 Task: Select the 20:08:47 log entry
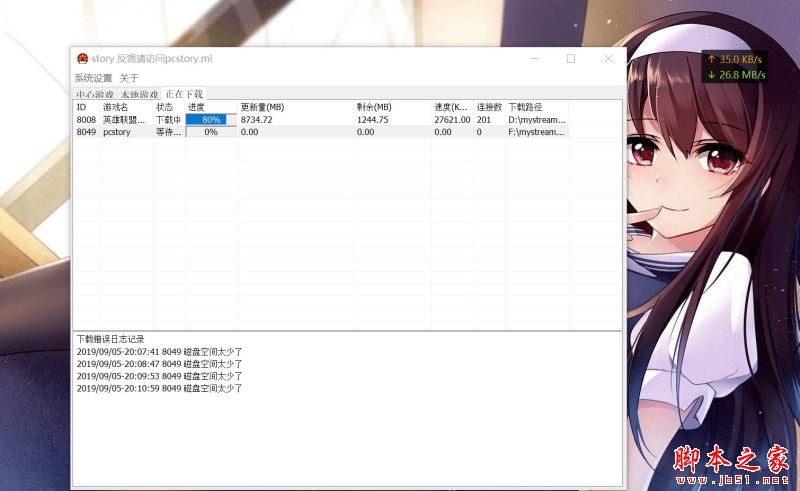coord(159,364)
